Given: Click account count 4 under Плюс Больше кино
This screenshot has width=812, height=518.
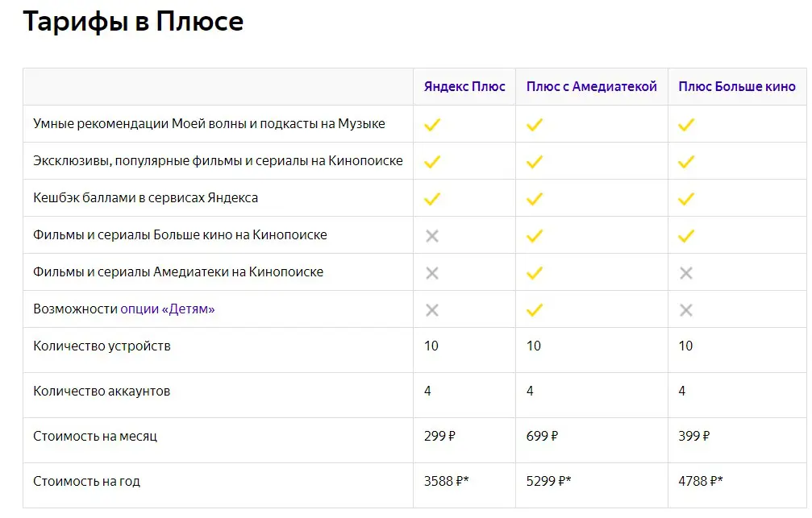Looking at the screenshot, I should pyautogui.click(x=682, y=391).
